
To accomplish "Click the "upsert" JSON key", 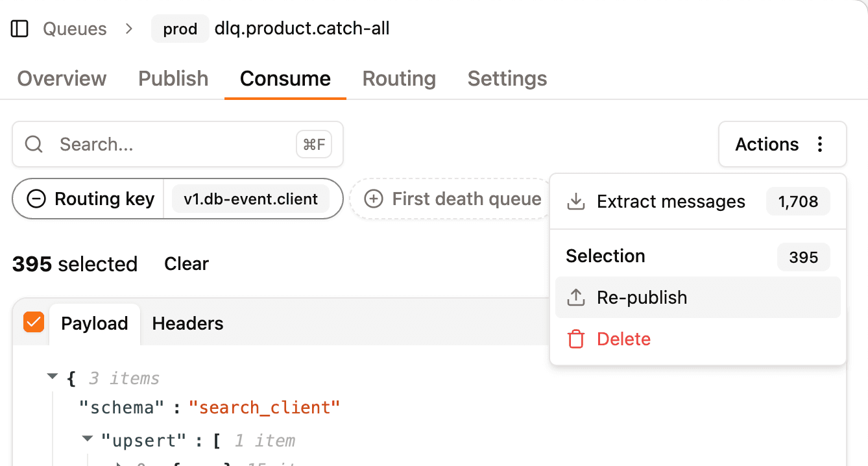I will [144, 441].
